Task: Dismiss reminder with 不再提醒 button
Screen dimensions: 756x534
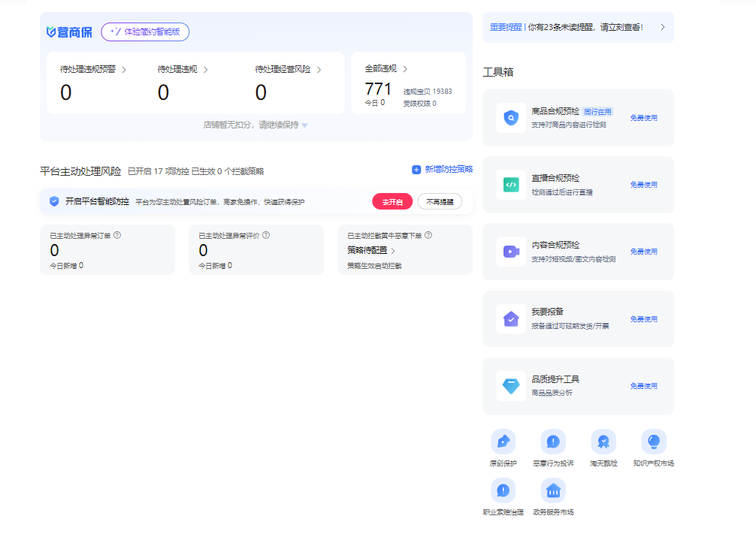Action: (440, 202)
